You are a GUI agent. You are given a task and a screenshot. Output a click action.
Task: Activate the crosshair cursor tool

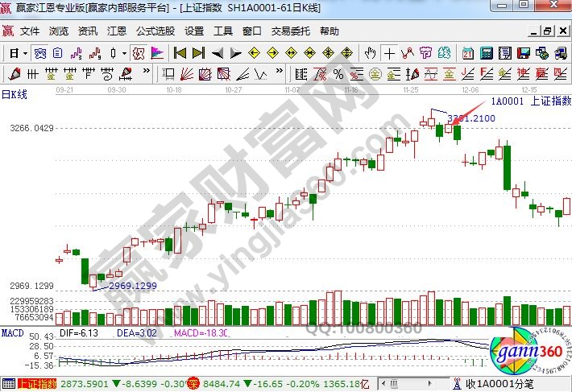tap(390, 53)
